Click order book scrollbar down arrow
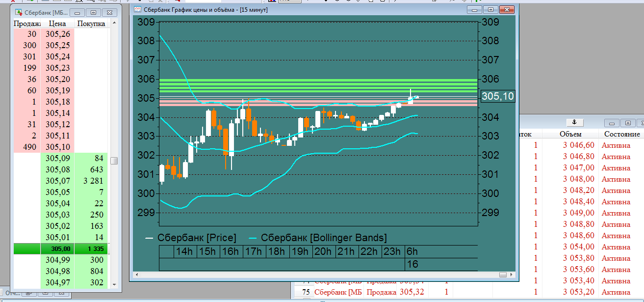Screen dimensions: 644x302 [x=114, y=284]
